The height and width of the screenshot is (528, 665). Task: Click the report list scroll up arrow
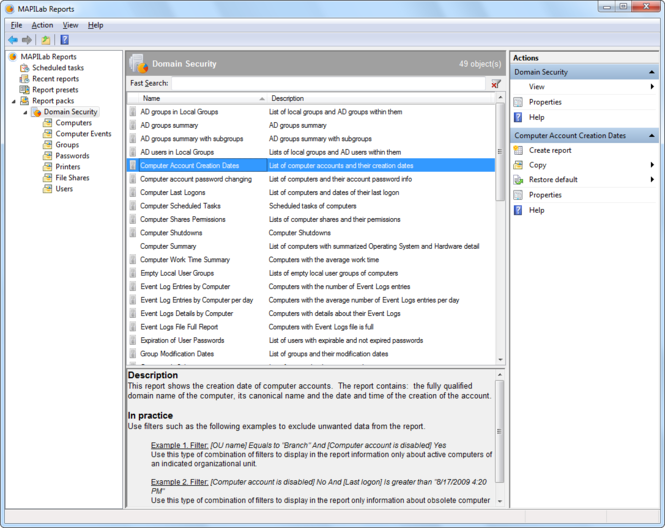pyautogui.click(x=500, y=98)
